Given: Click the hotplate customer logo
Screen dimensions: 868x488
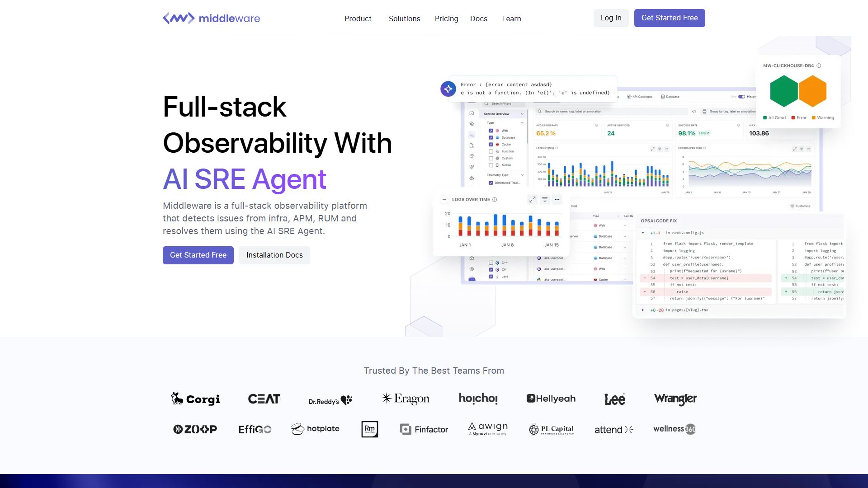Looking at the screenshot, I should click(x=315, y=429).
